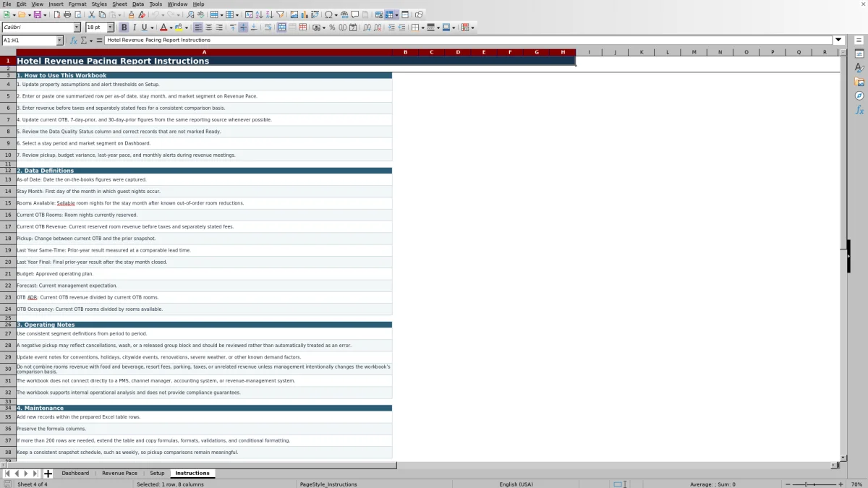Toggle Italic formatting
The height and width of the screenshot is (488, 868).
[134, 27]
